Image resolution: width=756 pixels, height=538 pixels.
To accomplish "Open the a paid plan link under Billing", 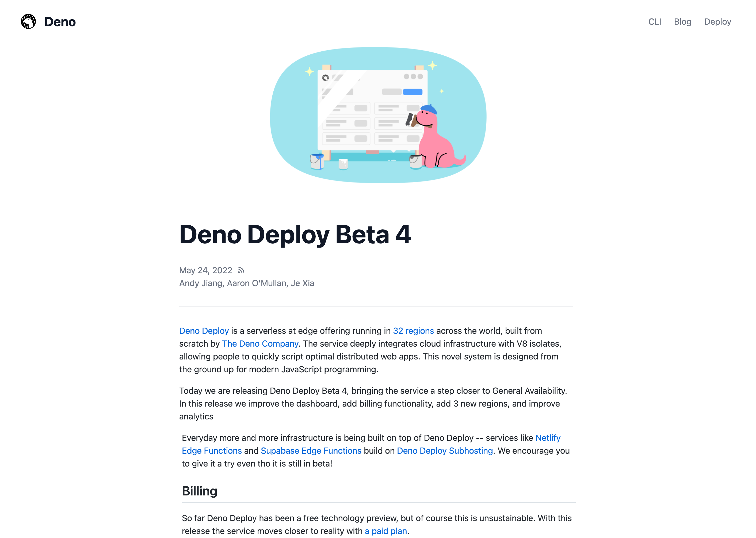I will coord(385,531).
